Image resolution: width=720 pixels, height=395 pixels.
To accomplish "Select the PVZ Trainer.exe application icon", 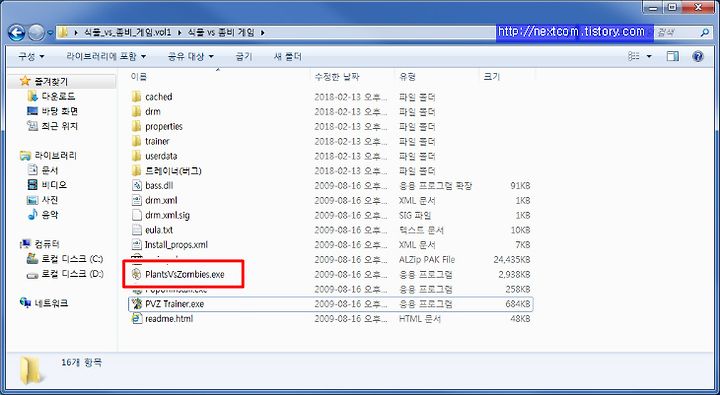I will 136,304.
